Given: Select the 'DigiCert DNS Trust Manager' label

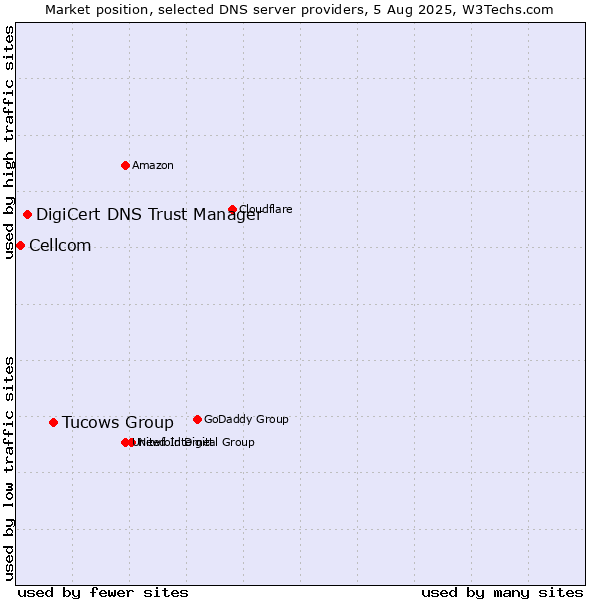Looking at the screenshot, I should coord(149,214).
